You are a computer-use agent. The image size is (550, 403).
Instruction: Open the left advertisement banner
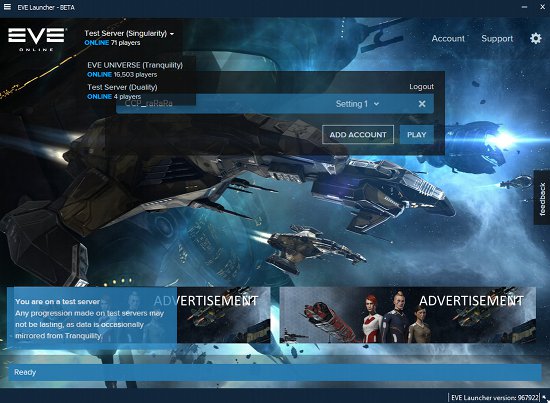pos(223,315)
